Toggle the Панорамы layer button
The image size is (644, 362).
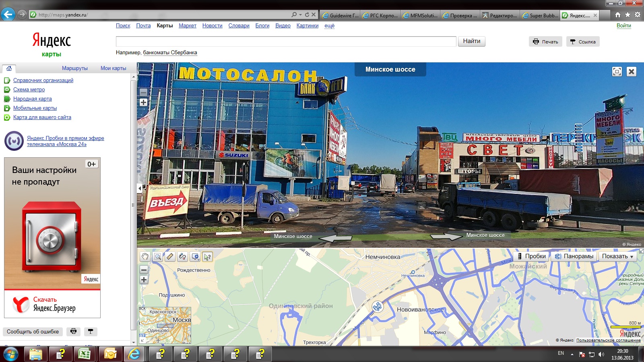coord(574,256)
